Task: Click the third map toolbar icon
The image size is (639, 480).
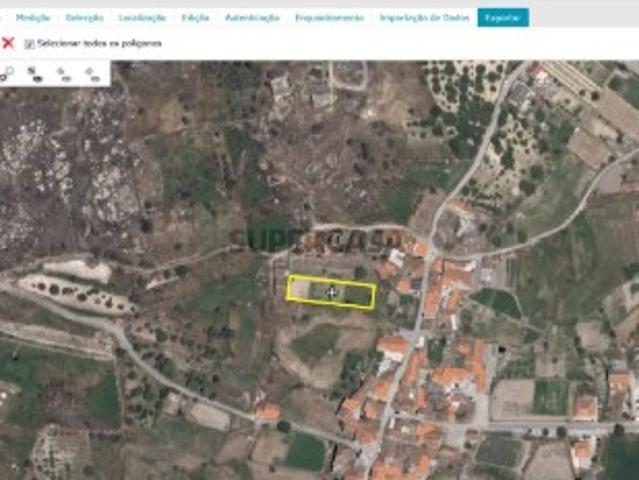Action: [x=64, y=74]
